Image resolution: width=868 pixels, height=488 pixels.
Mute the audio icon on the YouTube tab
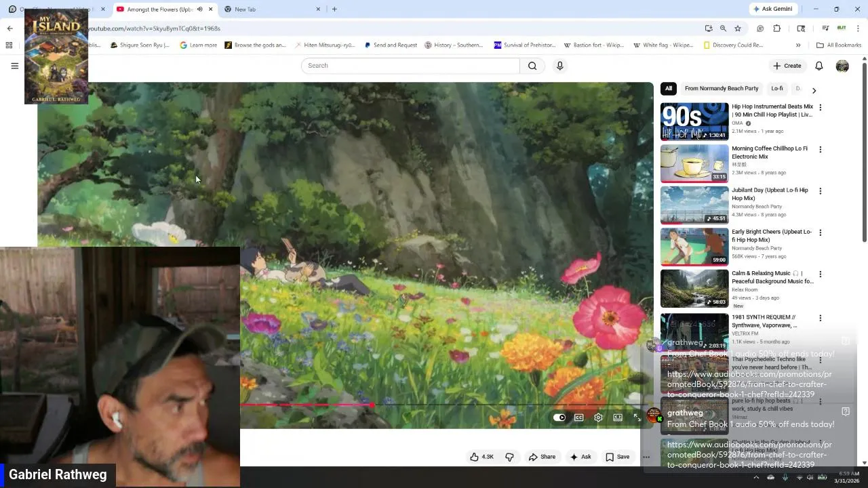[x=199, y=9]
